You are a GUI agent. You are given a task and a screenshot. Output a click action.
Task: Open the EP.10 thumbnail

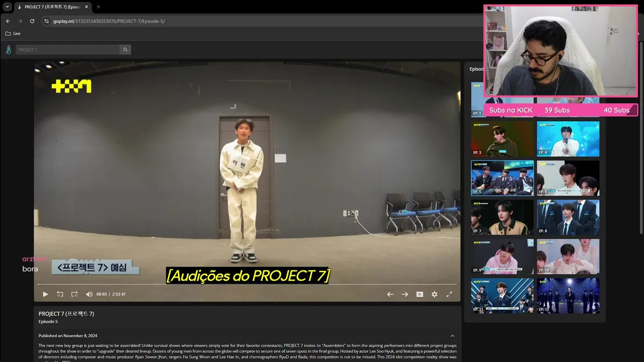[568, 256]
